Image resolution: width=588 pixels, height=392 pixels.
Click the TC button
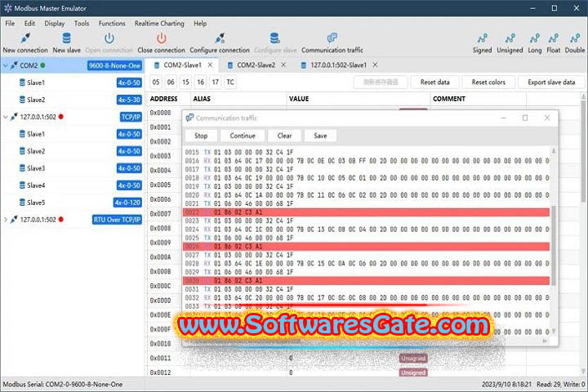tap(230, 82)
